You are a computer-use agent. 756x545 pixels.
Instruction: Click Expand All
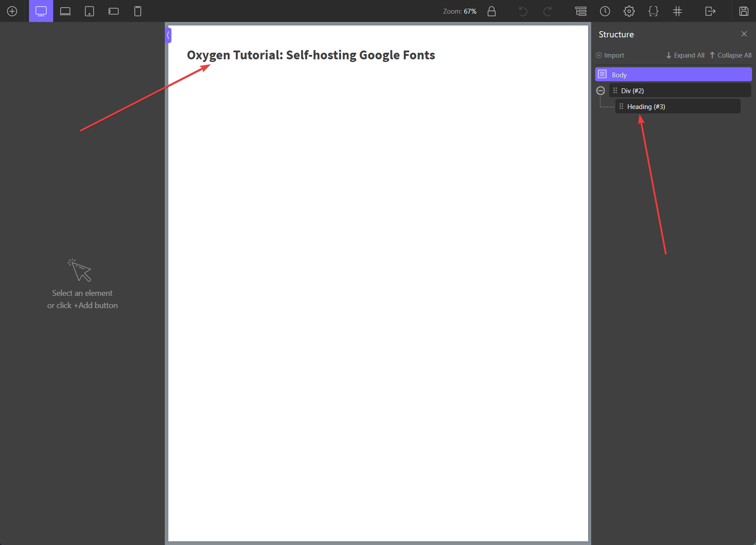pyautogui.click(x=685, y=55)
